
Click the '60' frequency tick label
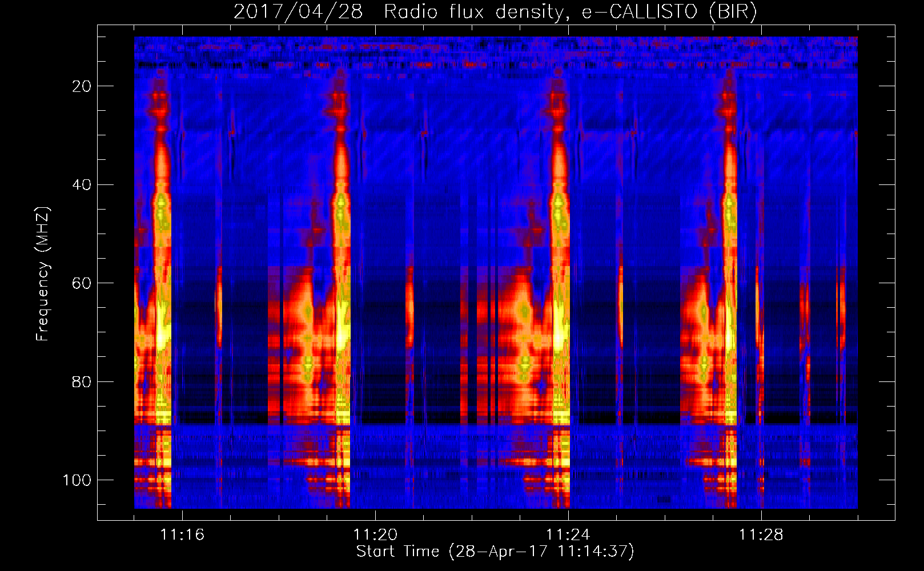pos(82,284)
